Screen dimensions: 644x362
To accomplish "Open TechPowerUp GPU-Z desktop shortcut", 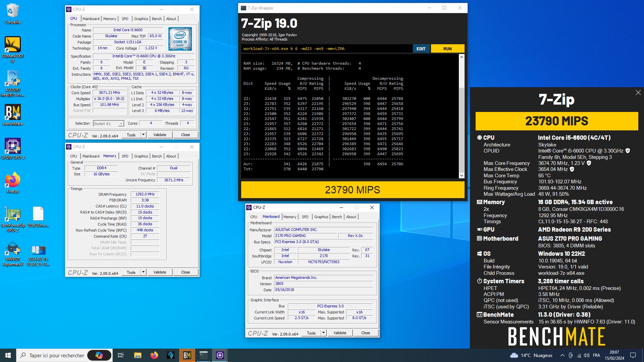I will tap(12, 220).
